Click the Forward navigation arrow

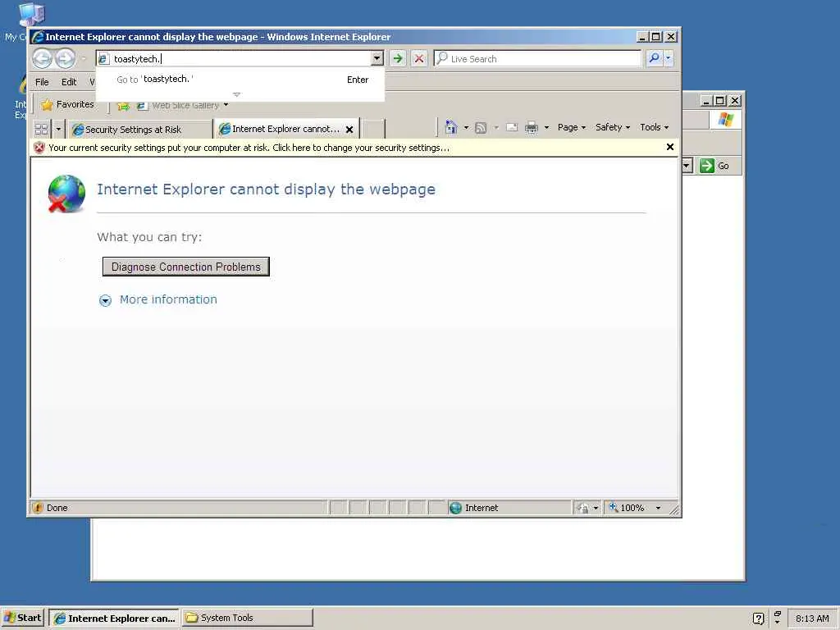click(66, 58)
